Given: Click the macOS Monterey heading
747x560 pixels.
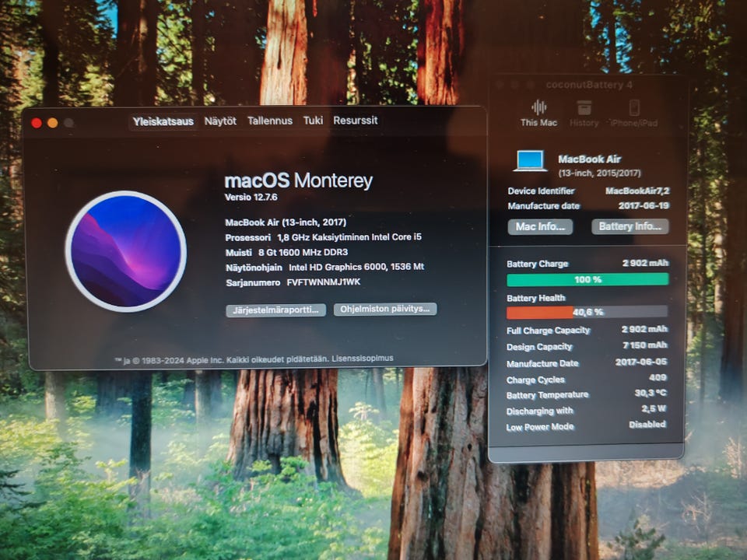Looking at the screenshot, I should click(x=298, y=180).
